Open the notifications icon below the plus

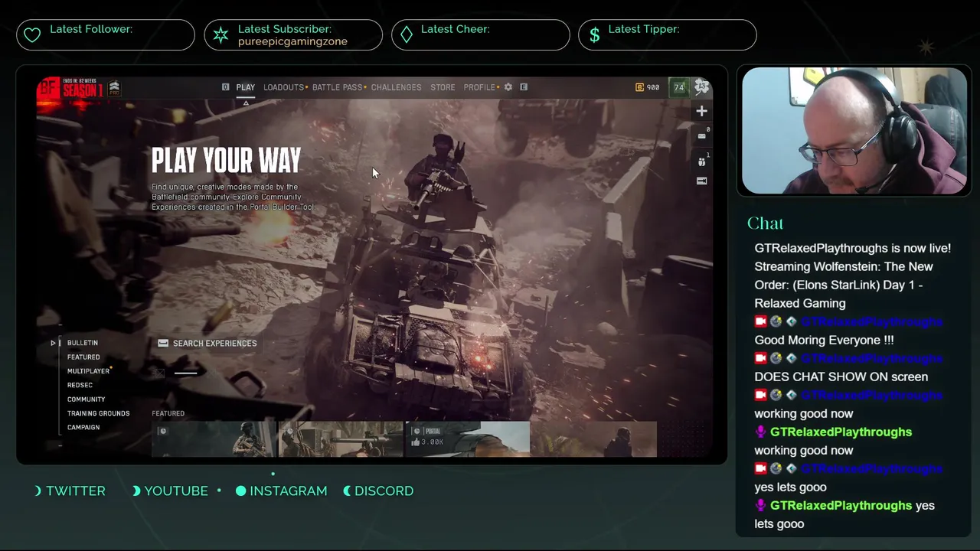pyautogui.click(x=701, y=136)
